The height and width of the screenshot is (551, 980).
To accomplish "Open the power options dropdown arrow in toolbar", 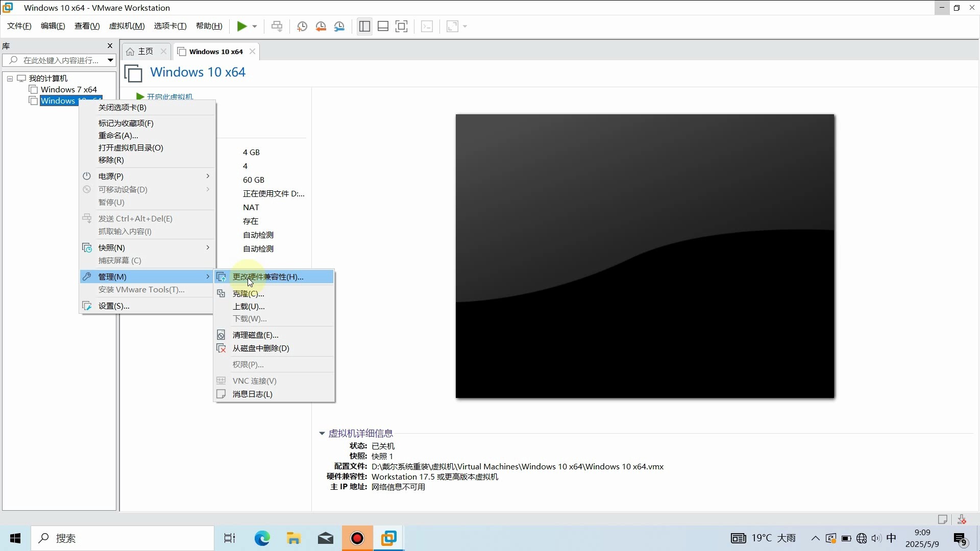I will (x=255, y=27).
